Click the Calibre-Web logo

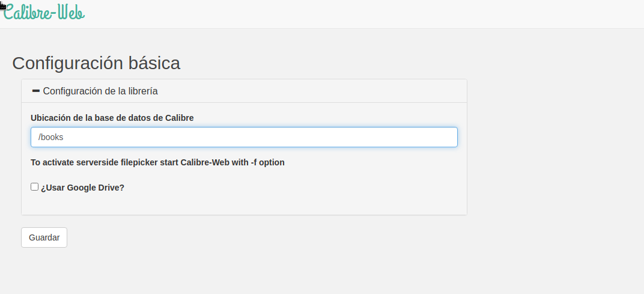(x=44, y=12)
